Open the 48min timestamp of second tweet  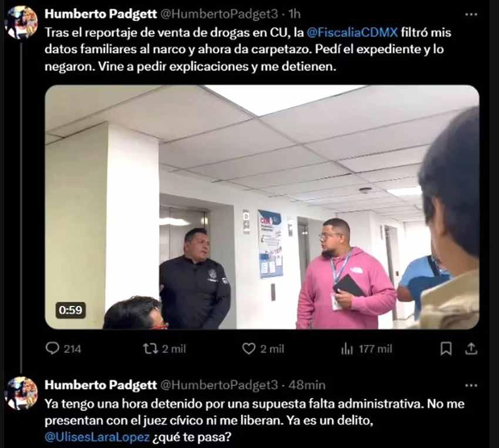307,385
